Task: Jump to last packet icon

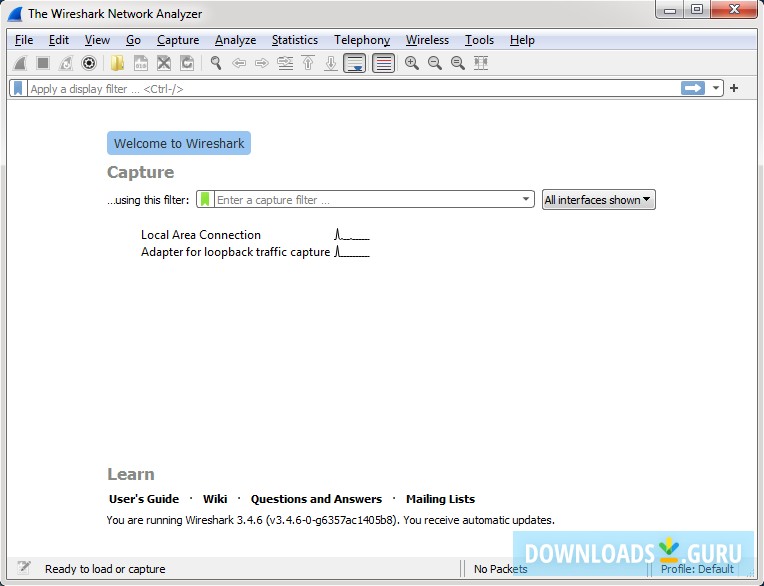Action: pyautogui.click(x=331, y=63)
